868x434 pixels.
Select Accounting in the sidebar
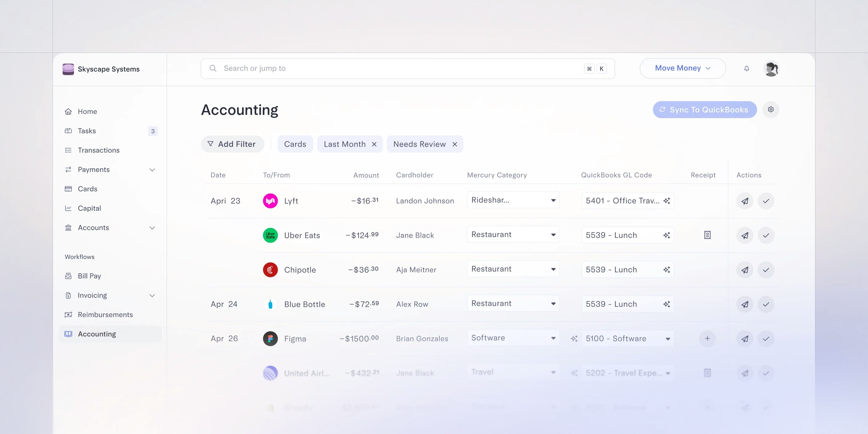tap(110, 334)
